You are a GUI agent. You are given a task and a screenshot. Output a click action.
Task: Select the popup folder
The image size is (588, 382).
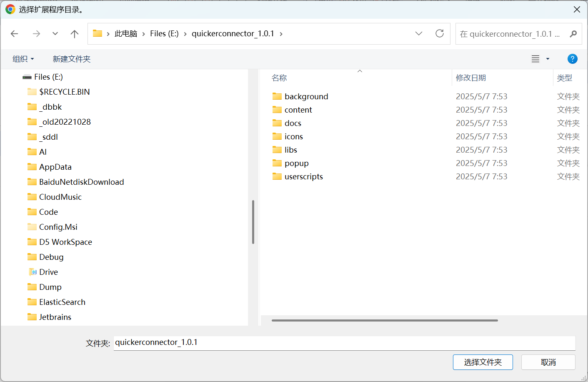click(297, 163)
